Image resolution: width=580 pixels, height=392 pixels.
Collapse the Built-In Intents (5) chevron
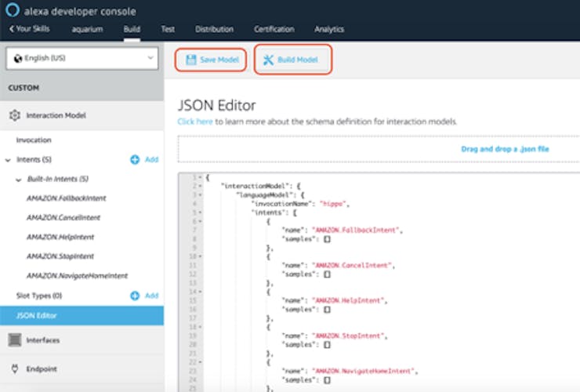pyautogui.click(x=18, y=180)
